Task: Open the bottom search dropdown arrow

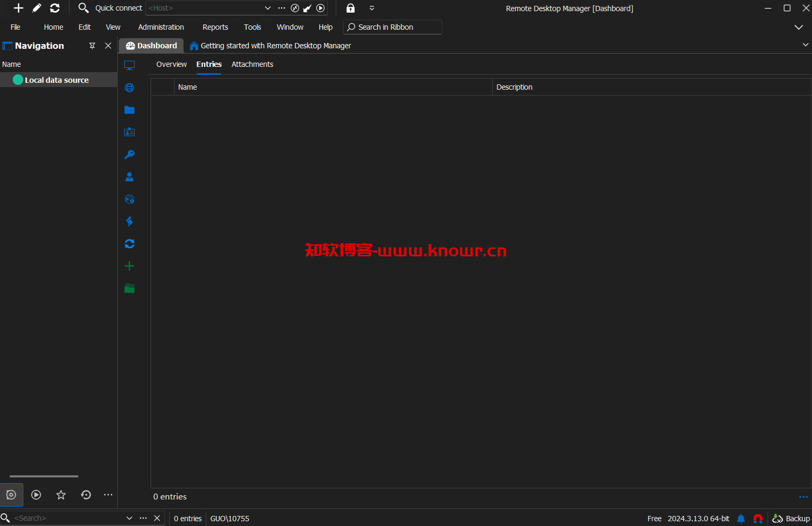Action: (129, 518)
